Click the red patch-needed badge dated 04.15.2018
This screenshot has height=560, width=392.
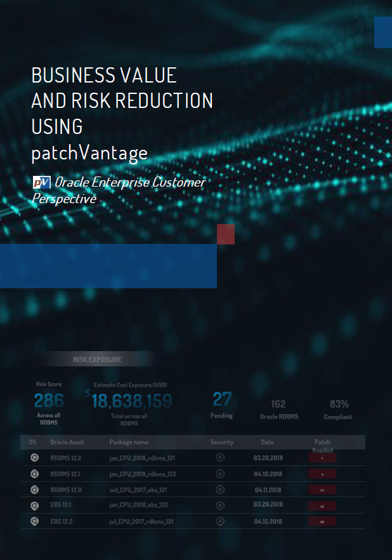point(322,522)
